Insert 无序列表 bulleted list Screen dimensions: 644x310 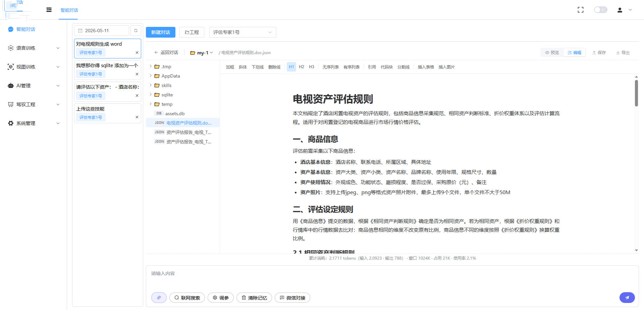click(x=331, y=67)
